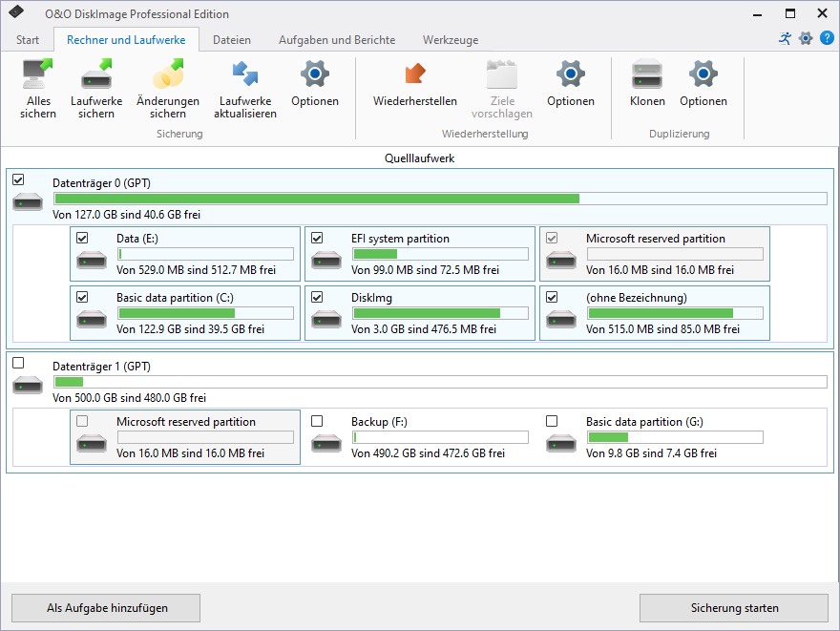Open help with the blue question mark icon
This screenshot has height=631, width=840.
(x=828, y=38)
